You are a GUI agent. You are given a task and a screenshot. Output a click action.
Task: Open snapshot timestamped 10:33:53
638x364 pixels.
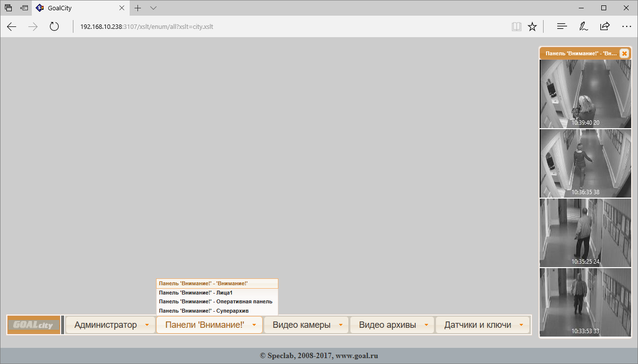pyautogui.click(x=585, y=302)
